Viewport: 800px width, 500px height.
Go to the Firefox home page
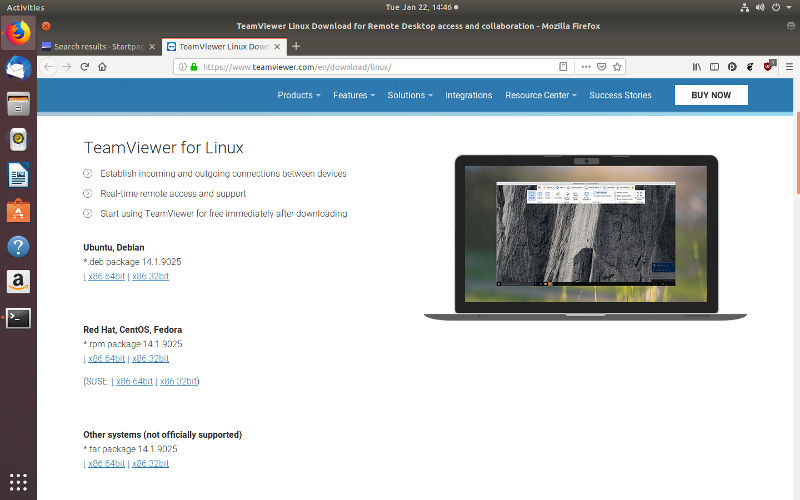click(103, 67)
